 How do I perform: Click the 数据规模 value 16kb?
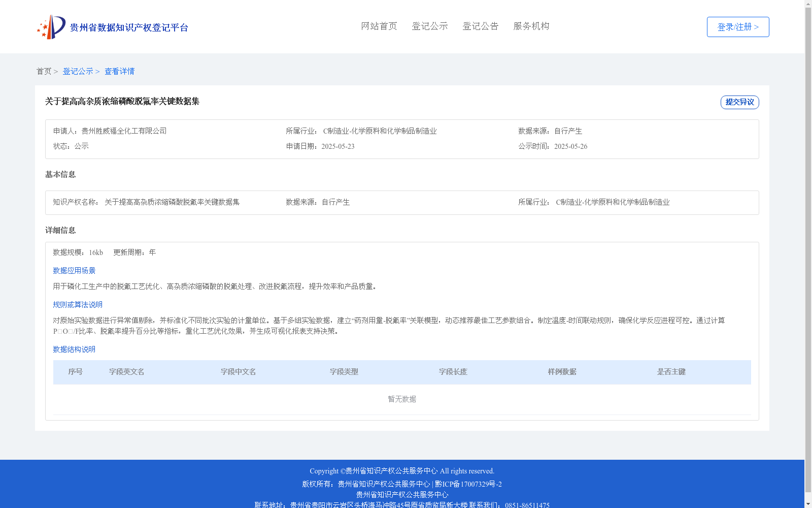coord(96,252)
